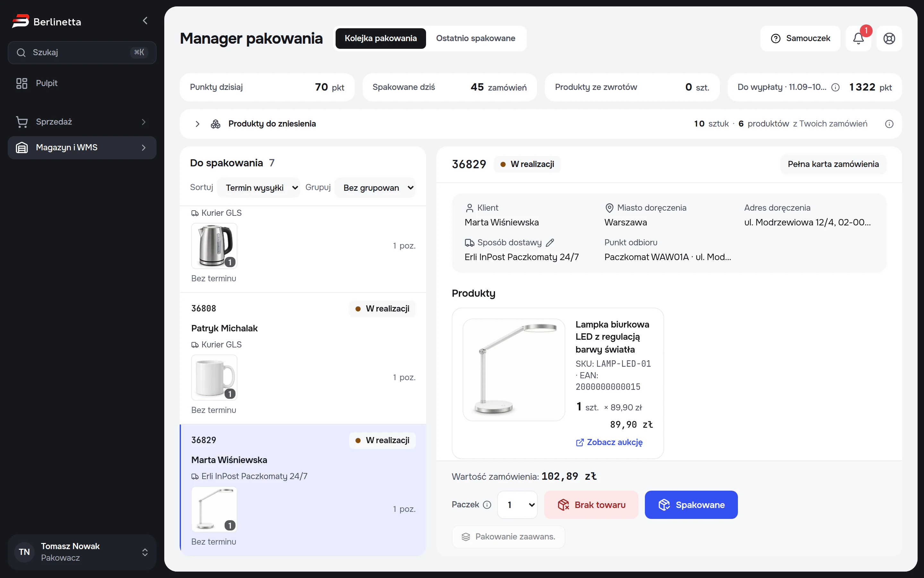Open Pulpit in the sidebar
The height and width of the screenshot is (578, 924).
pos(82,83)
